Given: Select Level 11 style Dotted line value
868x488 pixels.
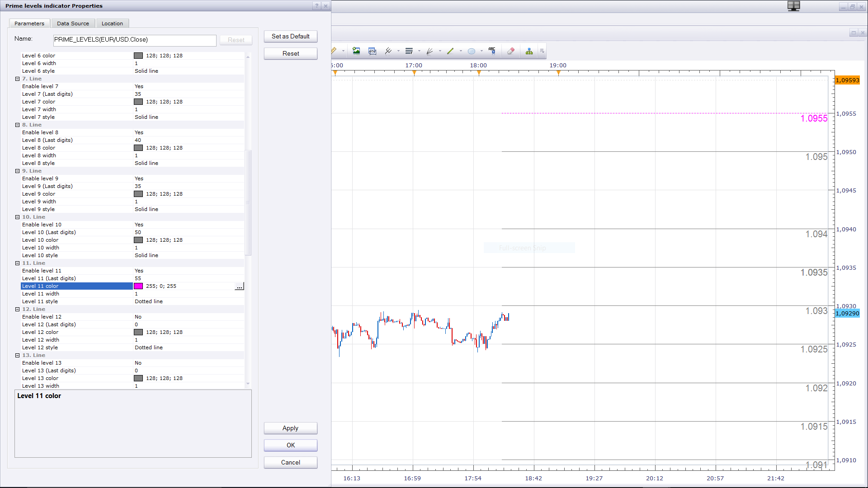Looking at the screenshot, I should click(149, 301).
